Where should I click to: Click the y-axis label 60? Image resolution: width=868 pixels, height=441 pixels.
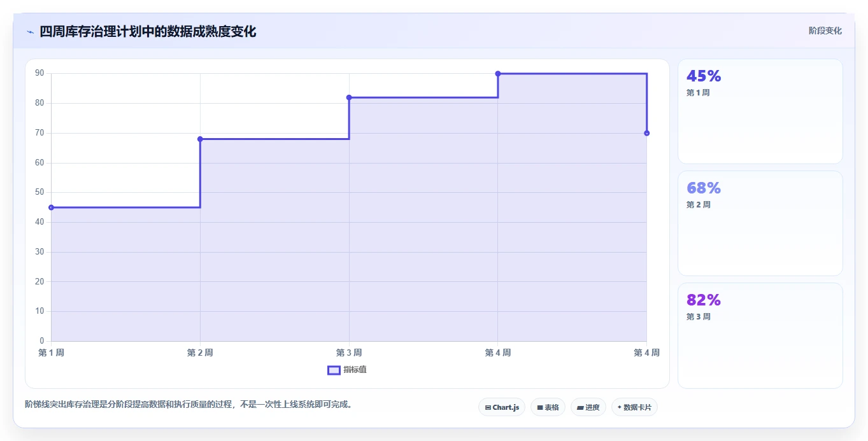coord(39,162)
